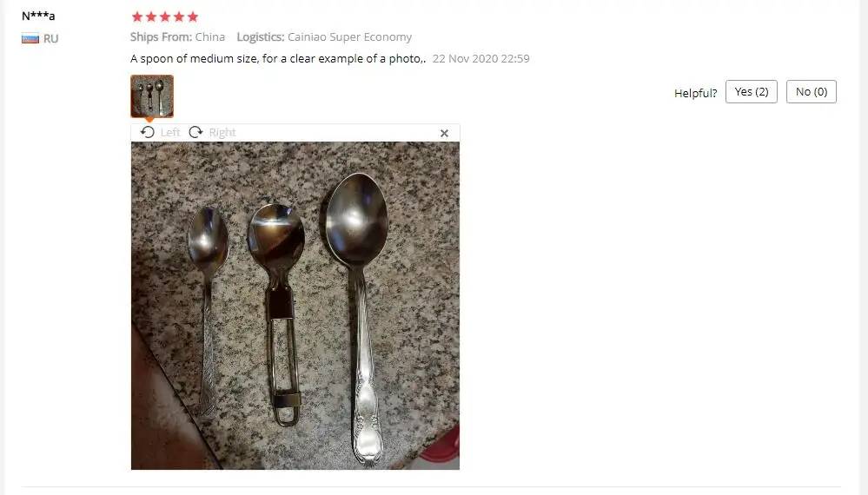This screenshot has width=868, height=495.
Task: Click reviewer name N***a
Action: coord(38,16)
